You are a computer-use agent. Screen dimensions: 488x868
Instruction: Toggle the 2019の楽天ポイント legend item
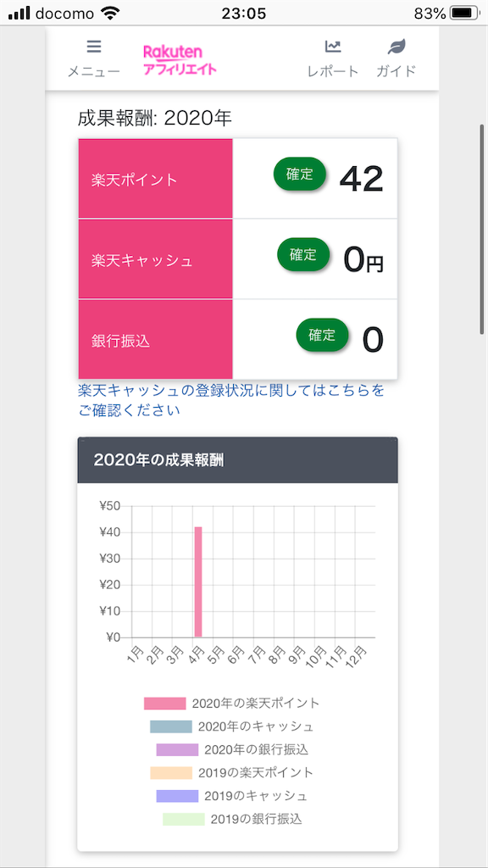(x=232, y=773)
